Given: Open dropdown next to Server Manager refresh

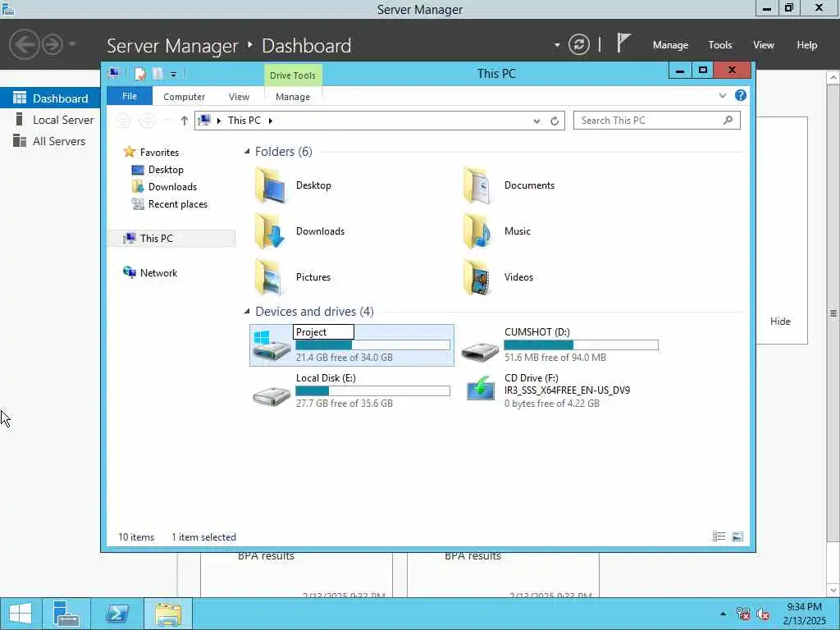Looking at the screenshot, I should (557, 45).
